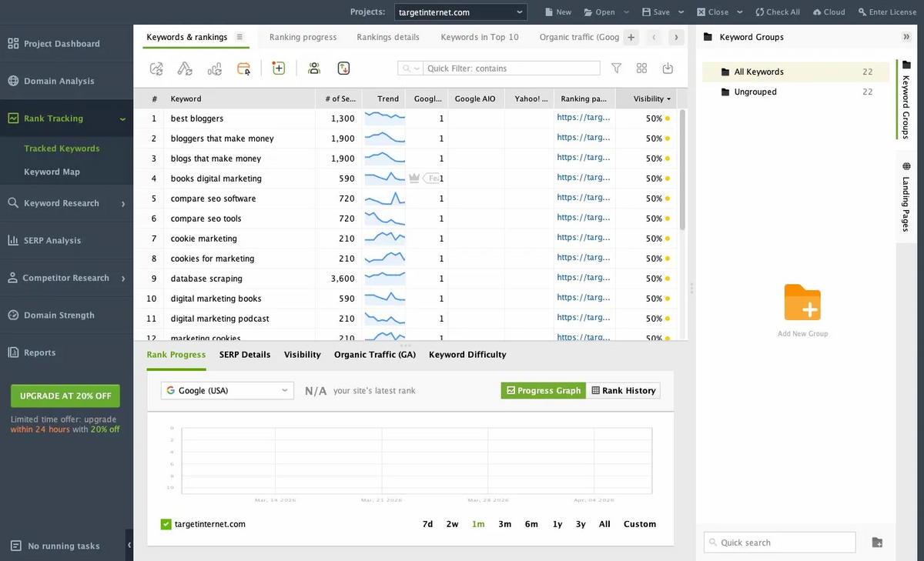Switch to the Rankings details tab
Image resolution: width=924 pixels, height=561 pixels.
(388, 37)
